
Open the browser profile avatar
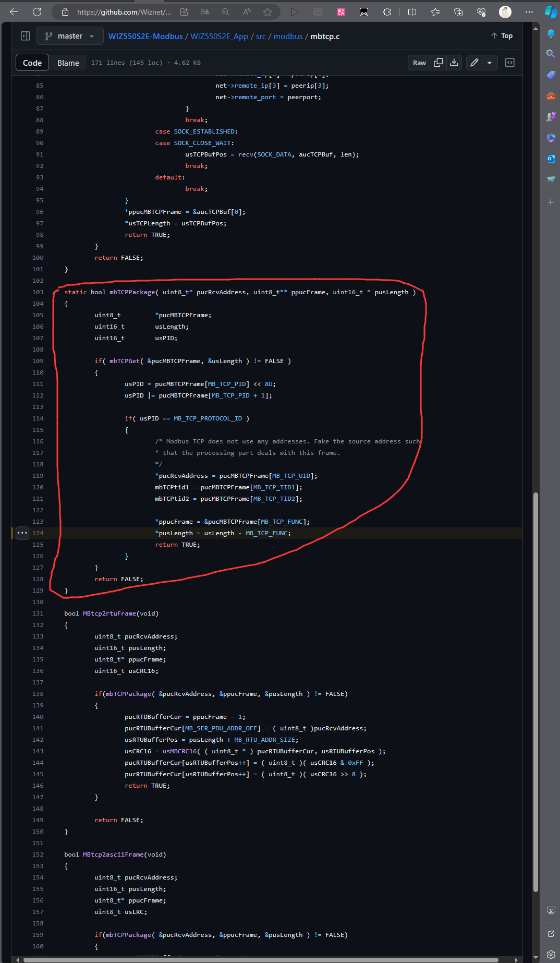[x=505, y=12]
